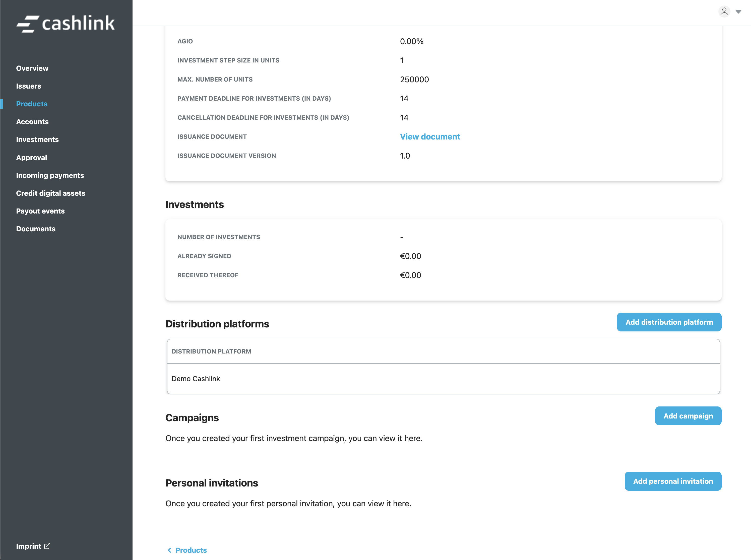Open the Issuers sidebar item
751x560 pixels.
[x=28, y=86]
